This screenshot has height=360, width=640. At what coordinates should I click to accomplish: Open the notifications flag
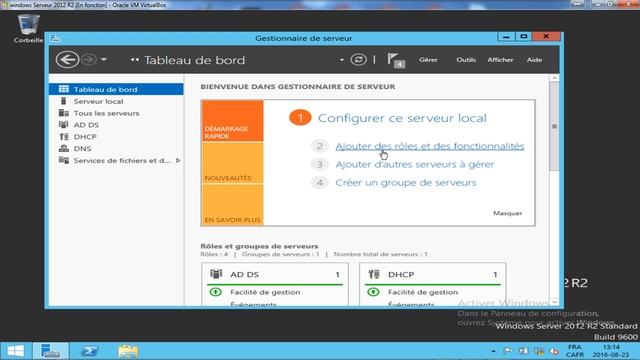[395, 60]
